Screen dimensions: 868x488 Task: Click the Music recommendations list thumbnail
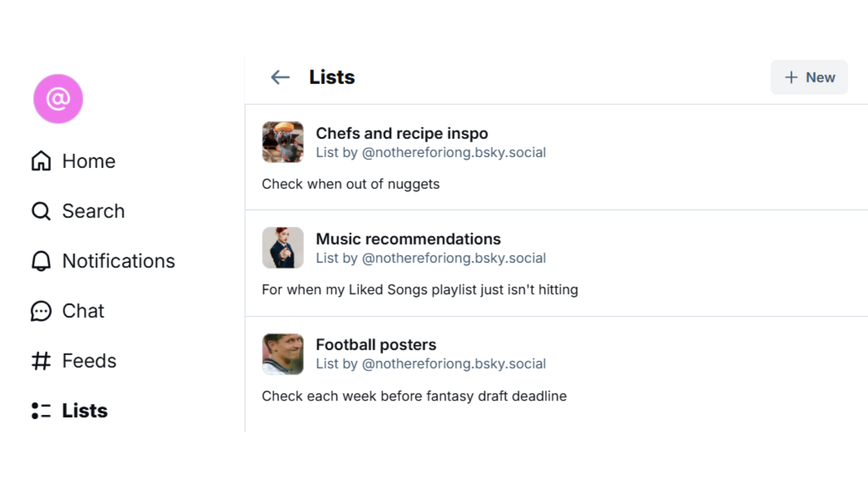click(283, 248)
